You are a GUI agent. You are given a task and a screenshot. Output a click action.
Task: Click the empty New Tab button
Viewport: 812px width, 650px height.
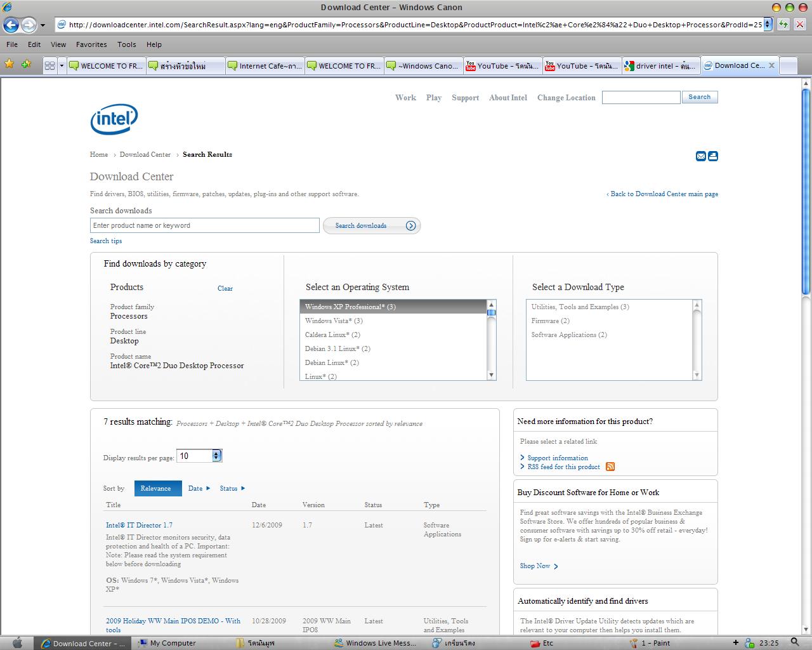[x=789, y=65]
